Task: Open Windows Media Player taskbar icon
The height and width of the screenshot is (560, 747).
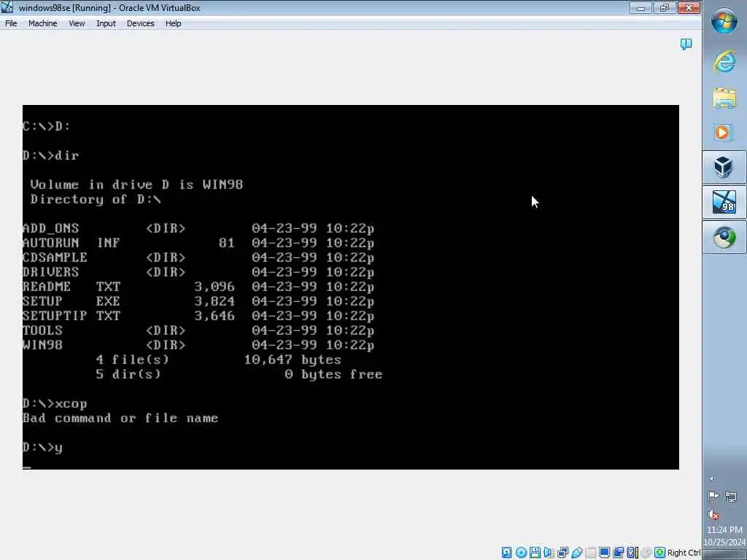Action: pyautogui.click(x=724, y=133)
